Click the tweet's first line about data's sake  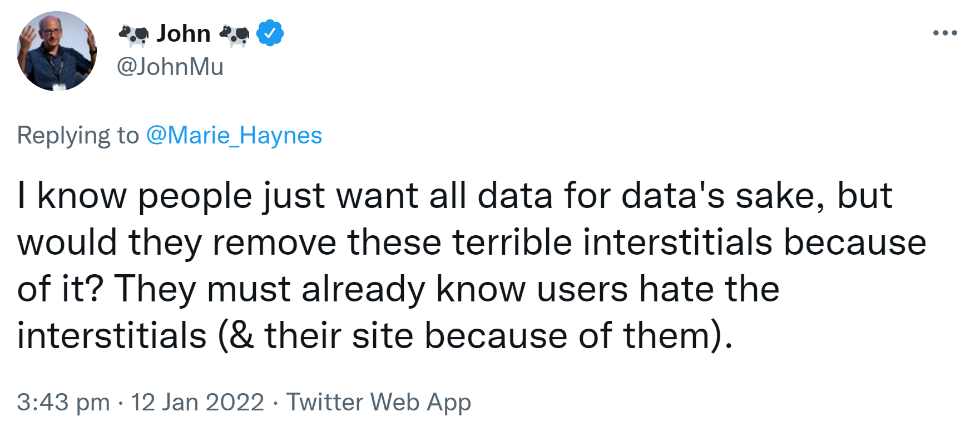click(x=454, y=196)
